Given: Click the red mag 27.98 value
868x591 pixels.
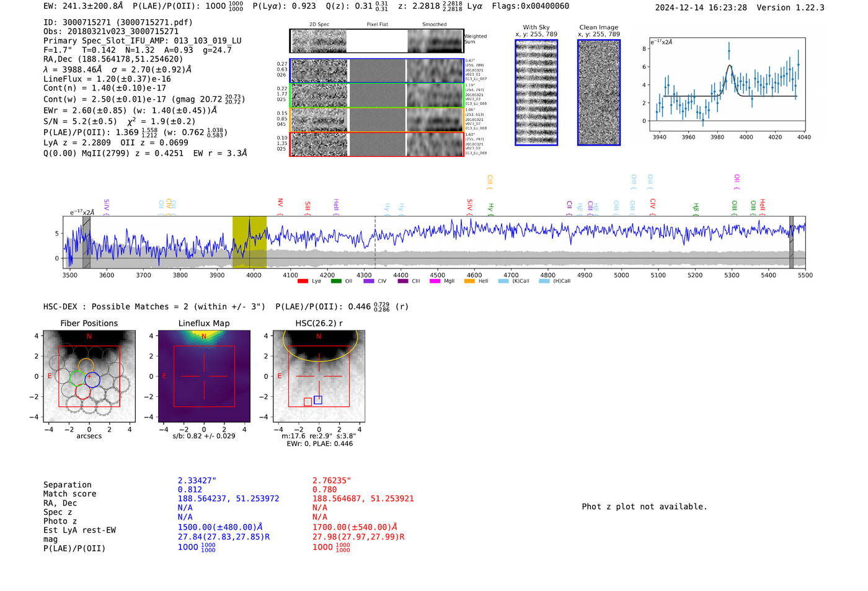Looking at the screenshot, I should pos(358,537).
